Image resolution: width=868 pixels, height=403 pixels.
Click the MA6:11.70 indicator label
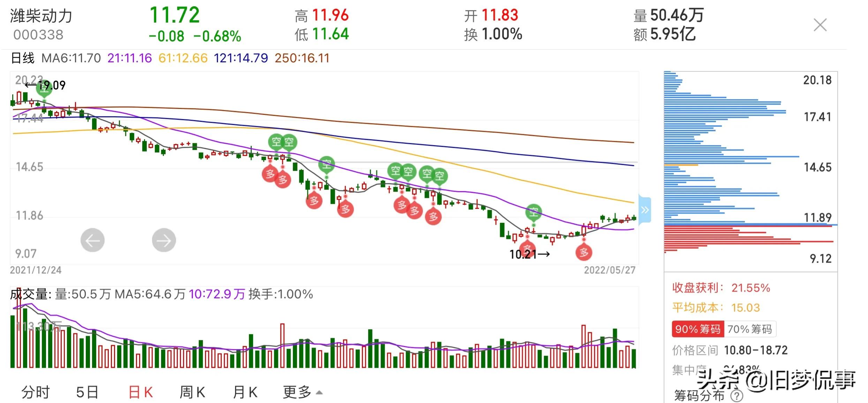coord(71,58)
